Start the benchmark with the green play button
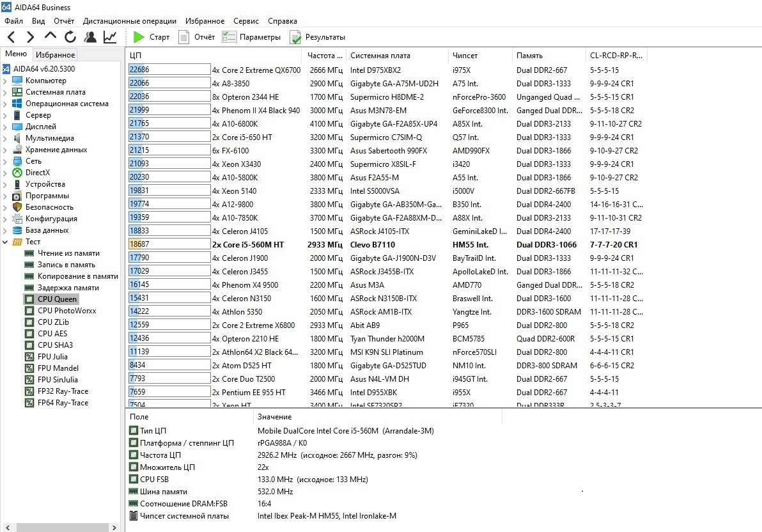Image resolution: width=762 pixels, height=532 pixels. coord(152,37)
